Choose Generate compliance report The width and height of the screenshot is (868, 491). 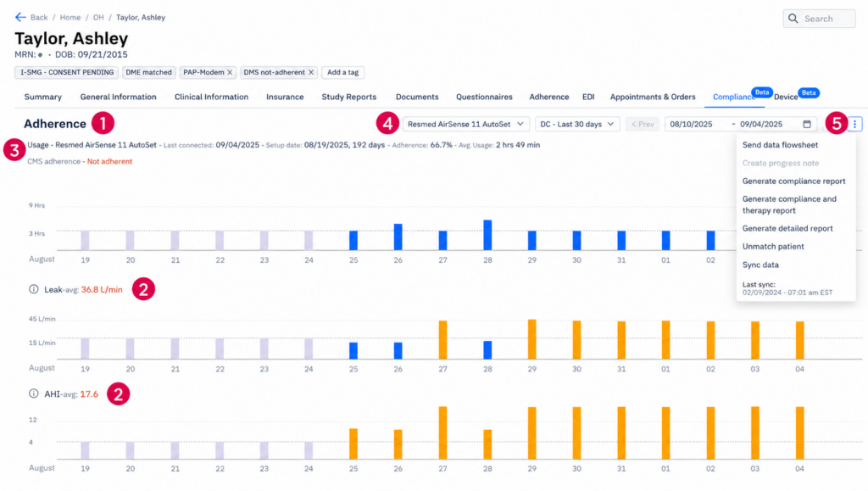(793, 181)
